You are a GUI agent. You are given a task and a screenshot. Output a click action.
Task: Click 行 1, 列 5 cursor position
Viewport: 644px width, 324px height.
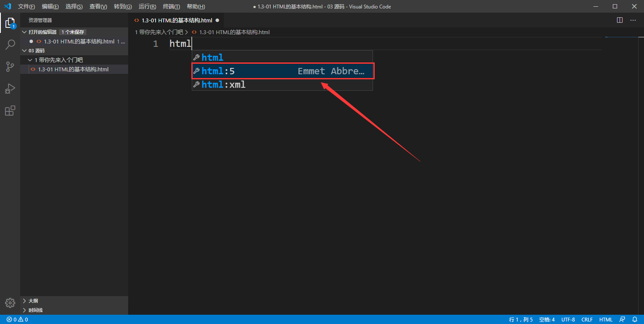521,320
